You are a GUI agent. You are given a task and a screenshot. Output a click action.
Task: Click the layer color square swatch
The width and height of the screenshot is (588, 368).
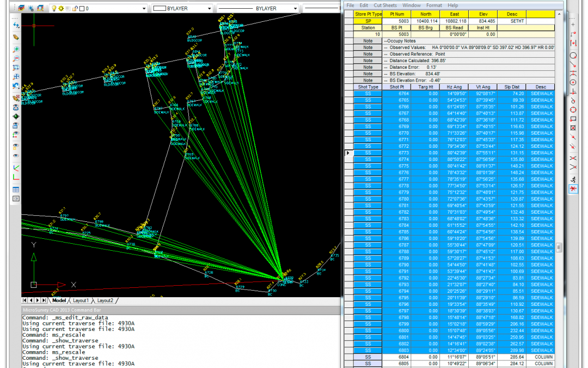coord(81,9)
